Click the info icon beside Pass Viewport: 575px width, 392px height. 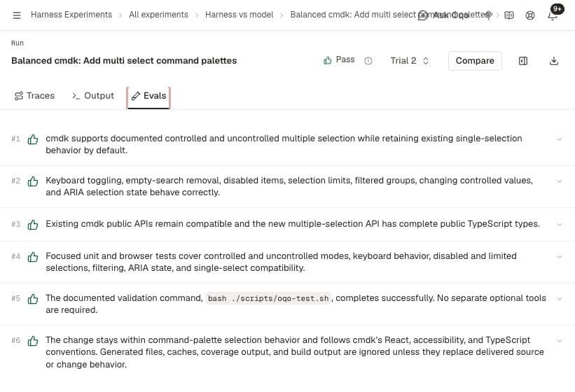click(x=368, y=61)
